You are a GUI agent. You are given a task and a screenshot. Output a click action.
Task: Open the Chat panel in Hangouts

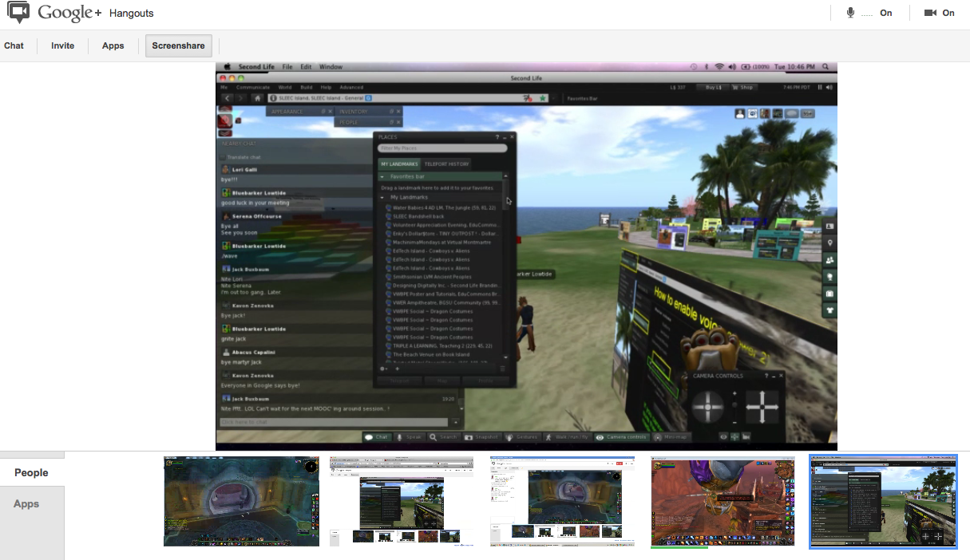point(14,45)
